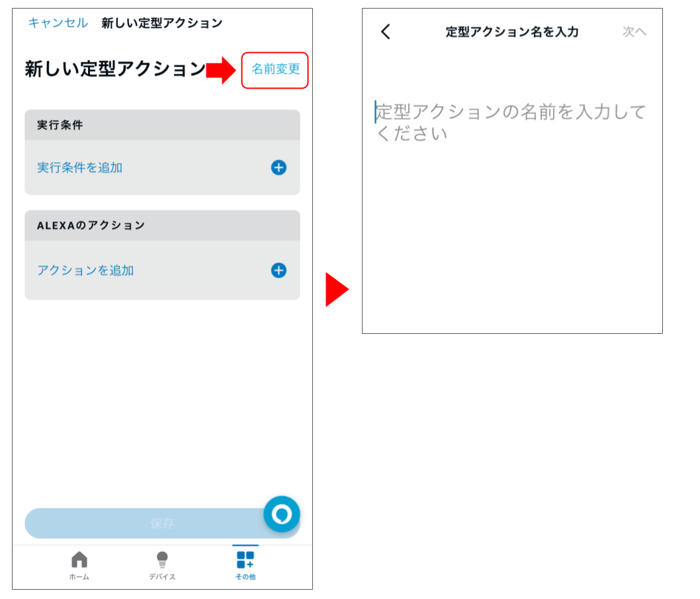Screen dimensions: 700x599
Task: Tap the lightbulb デバイス icon
Action: (x=161, y=560)
